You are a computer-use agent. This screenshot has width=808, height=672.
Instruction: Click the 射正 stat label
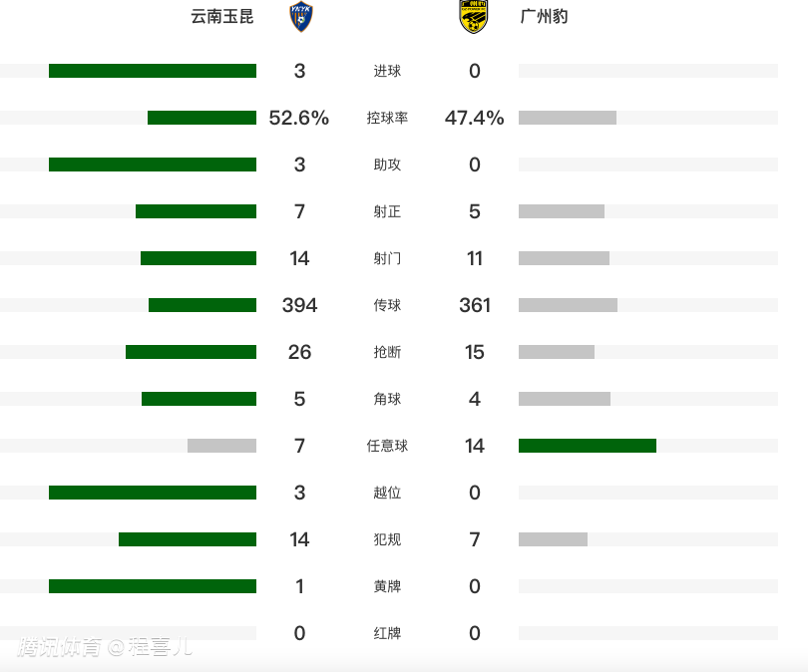tap(387, 211)
